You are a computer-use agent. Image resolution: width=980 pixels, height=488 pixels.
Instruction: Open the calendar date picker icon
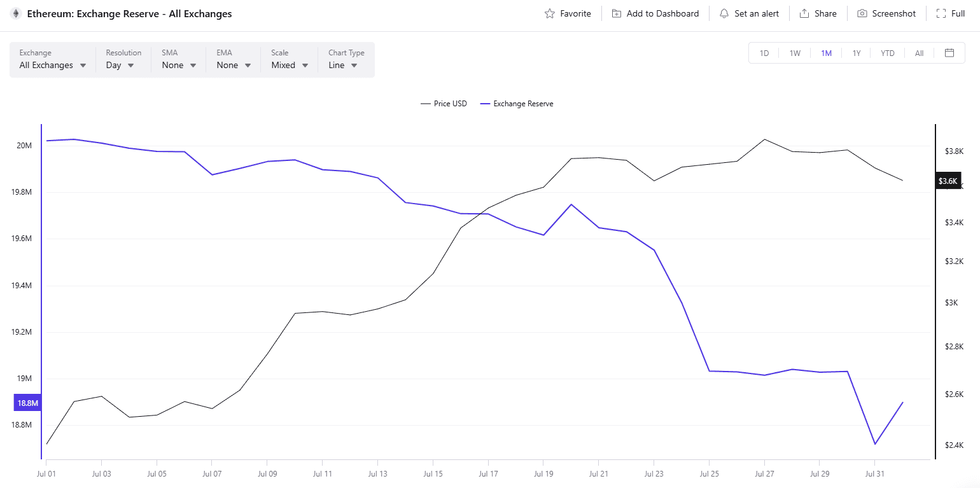[x=949, y=53]
